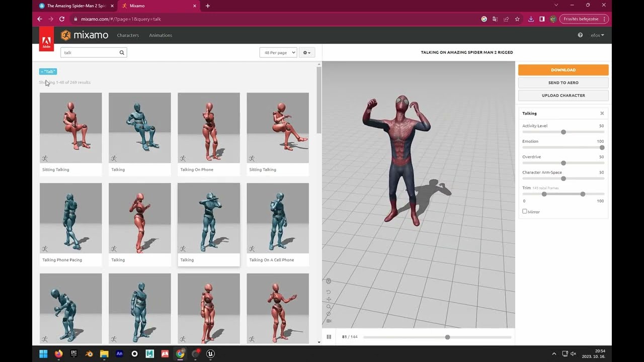Toggle Chrome side panel icon
The width and height of the screenshot is (644, 362).
pyautogui.click(x=542, y=19)
